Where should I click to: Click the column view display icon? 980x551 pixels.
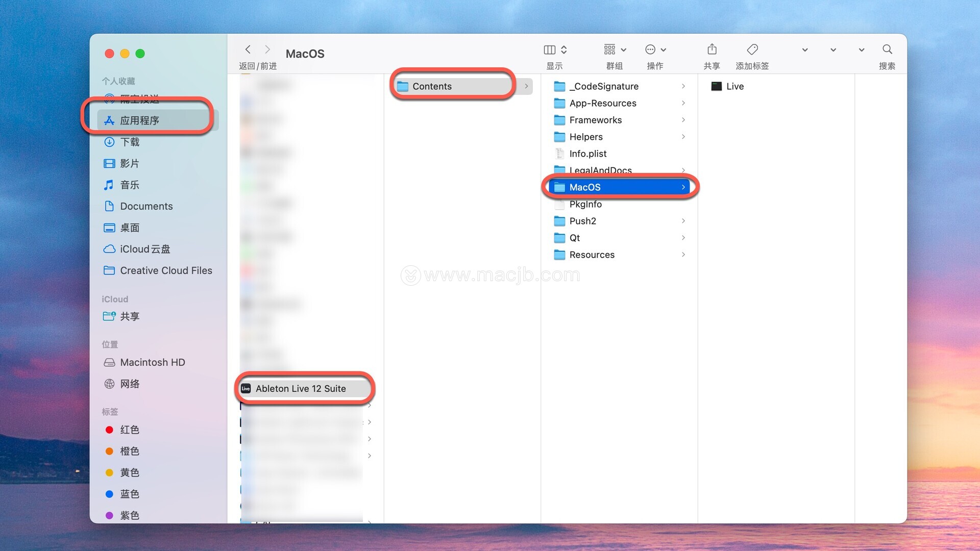click(549, 49)
